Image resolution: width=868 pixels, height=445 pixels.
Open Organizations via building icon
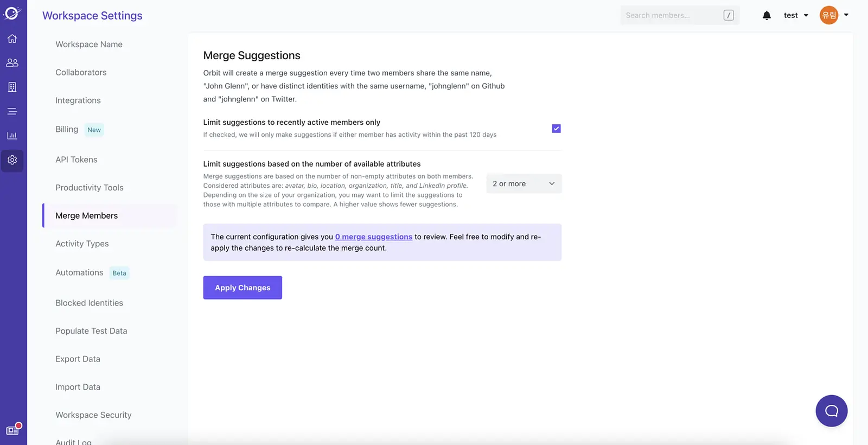12,87
